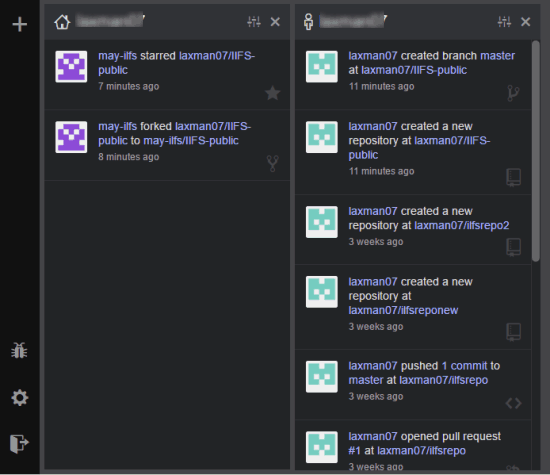Click repository book icon for ilfsrepo2 event

pos(514,247)
